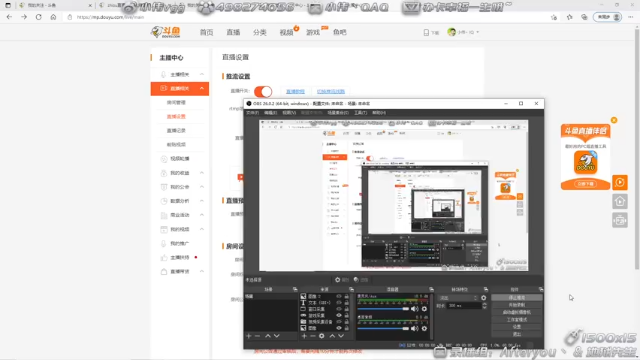Click the second blue link beside the live switch

tap(331, 91)
